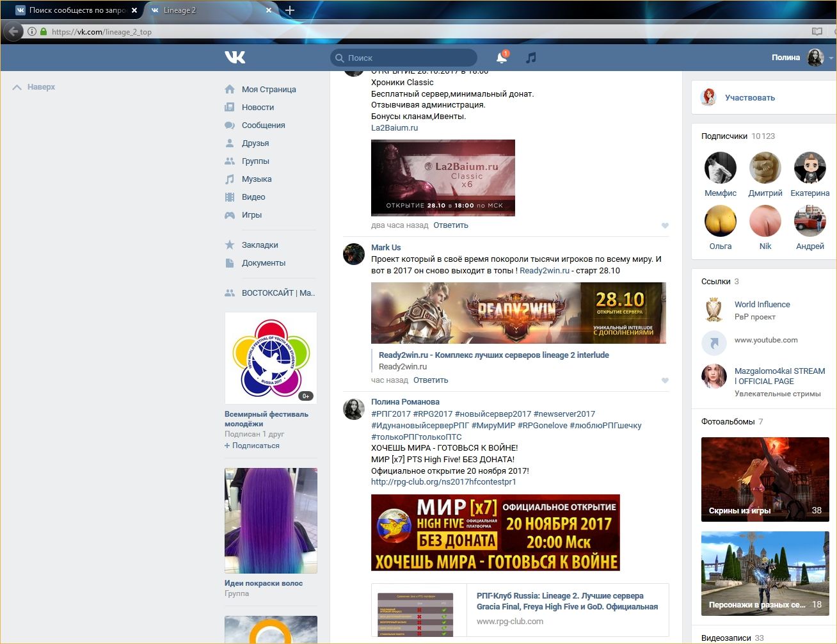Open the La2Baium Classic x6 banner image
Image resolution: width=837 pixels, height=644 pixels.
(x=443, y=178)
